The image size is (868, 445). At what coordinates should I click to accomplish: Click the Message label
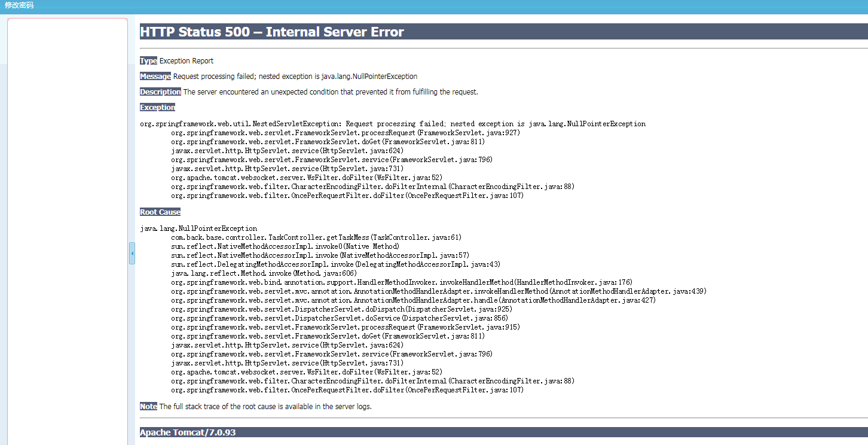[155, 77]
